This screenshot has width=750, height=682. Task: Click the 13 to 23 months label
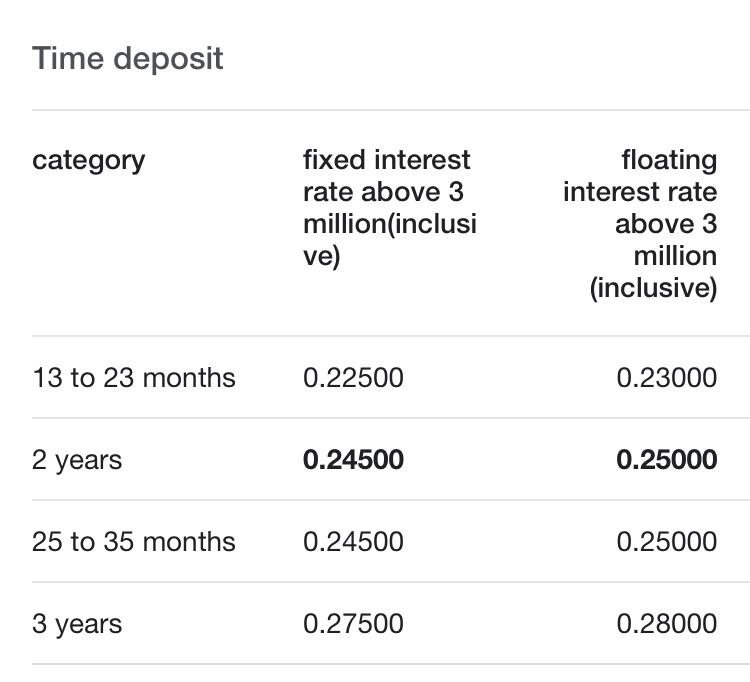click(x=134, y=378)
